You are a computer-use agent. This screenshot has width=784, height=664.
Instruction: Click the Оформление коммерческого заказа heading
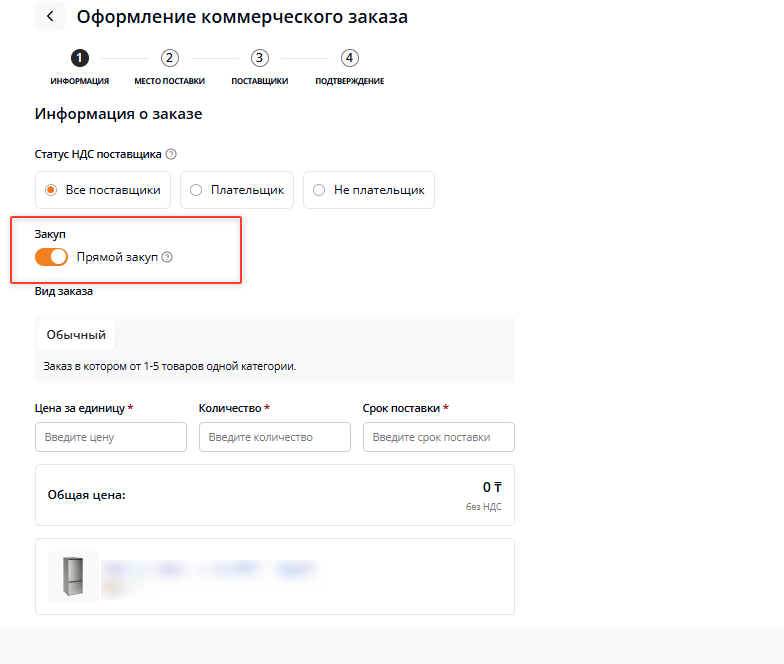click(242, 17)
